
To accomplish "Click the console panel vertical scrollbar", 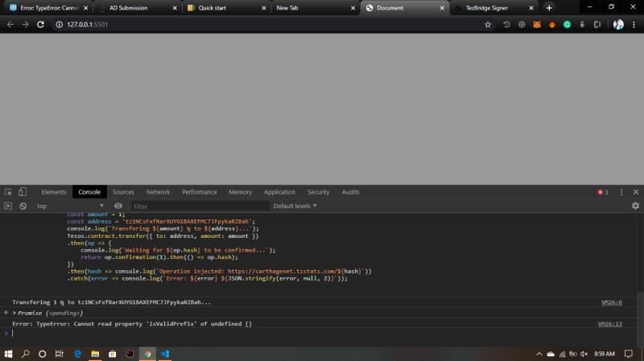I will click(640, 320).
